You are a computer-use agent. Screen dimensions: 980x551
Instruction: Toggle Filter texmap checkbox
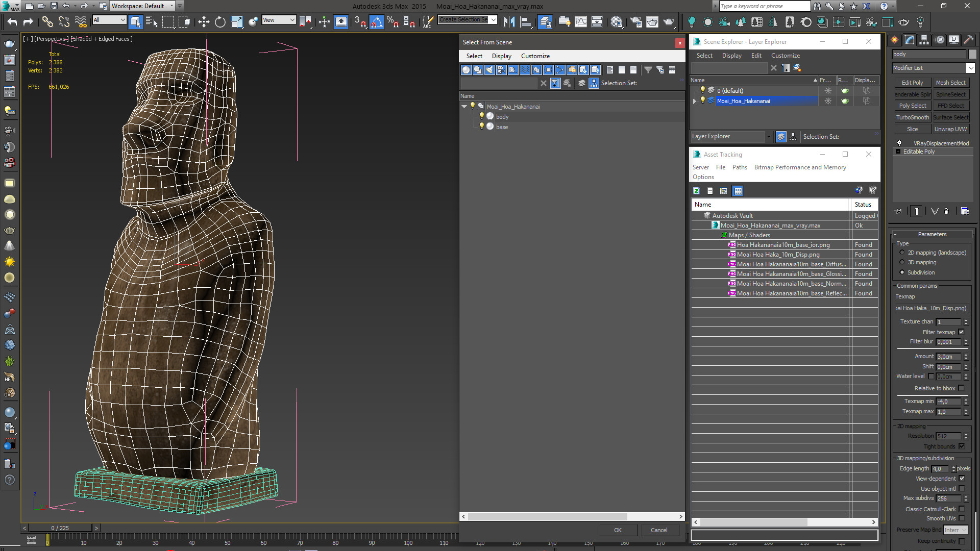pyautogui.click(x=962, y=332)
